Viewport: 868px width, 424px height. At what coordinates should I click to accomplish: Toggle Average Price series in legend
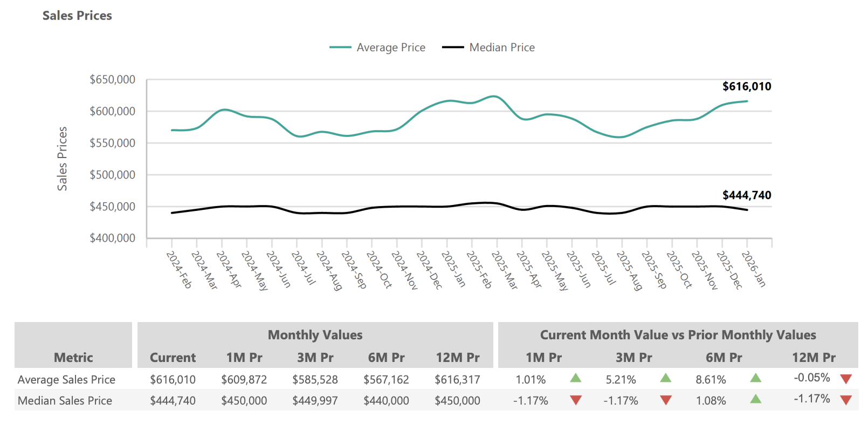point(390,47)
